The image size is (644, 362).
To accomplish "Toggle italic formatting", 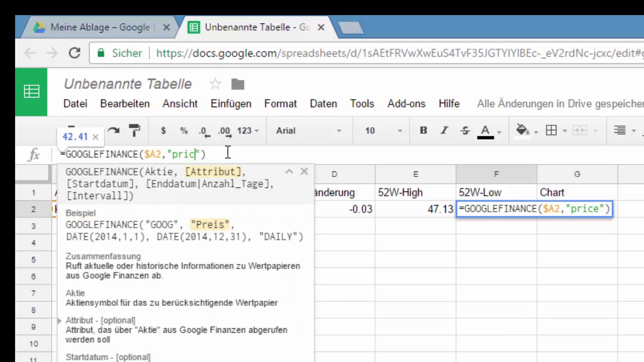I will (x=444, y=131).
